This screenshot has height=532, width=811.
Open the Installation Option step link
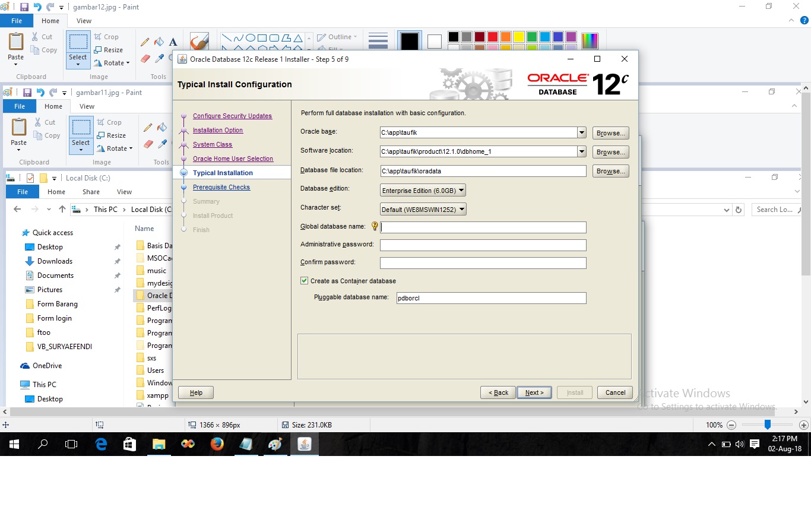pos(218,130)
